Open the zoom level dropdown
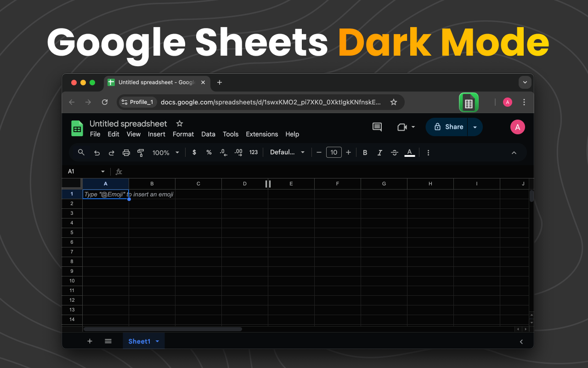The width and height of the screenshot is (588, 368). click(165, 152)
